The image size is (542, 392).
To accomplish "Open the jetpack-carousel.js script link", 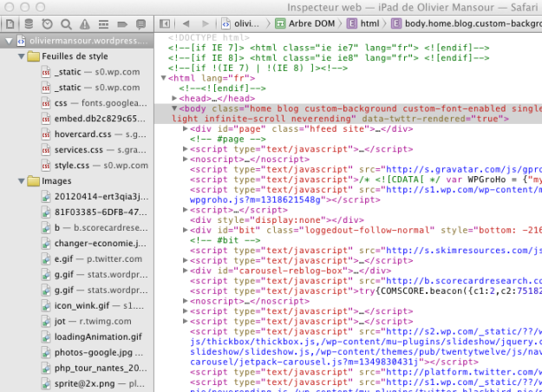I will click(x=304, y=362).
